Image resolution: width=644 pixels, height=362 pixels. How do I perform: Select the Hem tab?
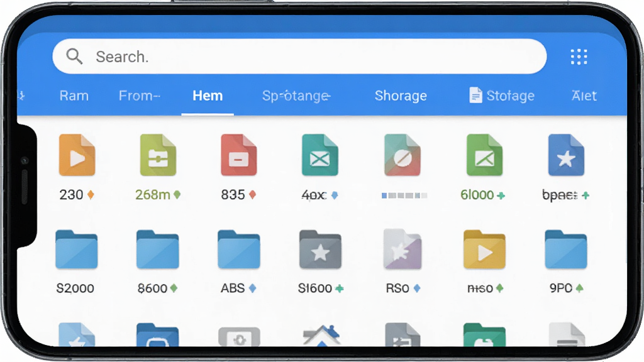208,96
